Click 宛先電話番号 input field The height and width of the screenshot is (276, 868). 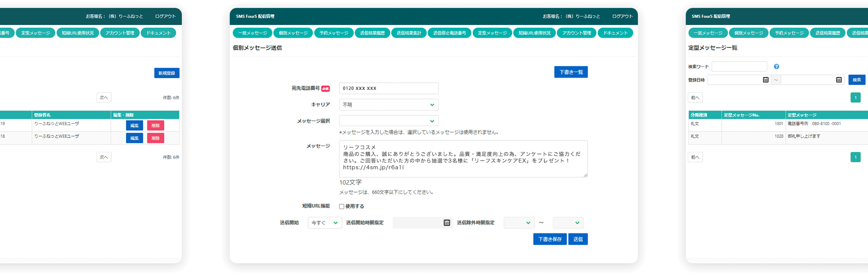(389, 88)
